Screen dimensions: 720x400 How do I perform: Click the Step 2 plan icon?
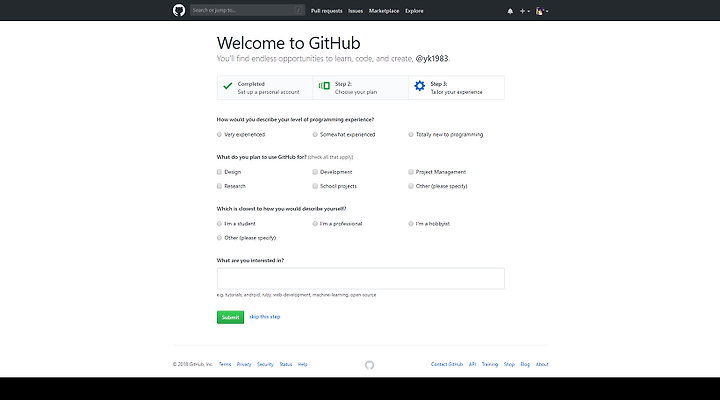324,86
